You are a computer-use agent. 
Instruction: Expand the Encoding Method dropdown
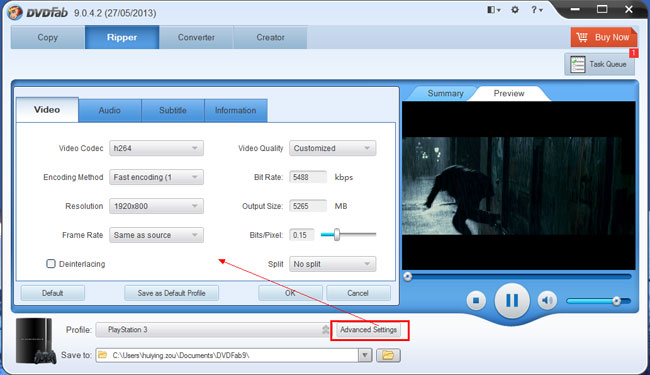pyautogui.click(x=156, y=177)
